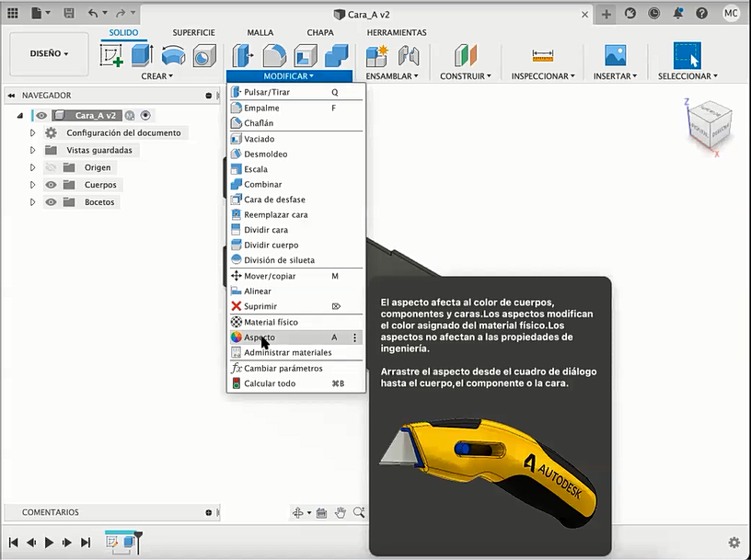
Task: Choose Mover/copiar from the menu
Action: pyautogui.click(x=296, y=276)
